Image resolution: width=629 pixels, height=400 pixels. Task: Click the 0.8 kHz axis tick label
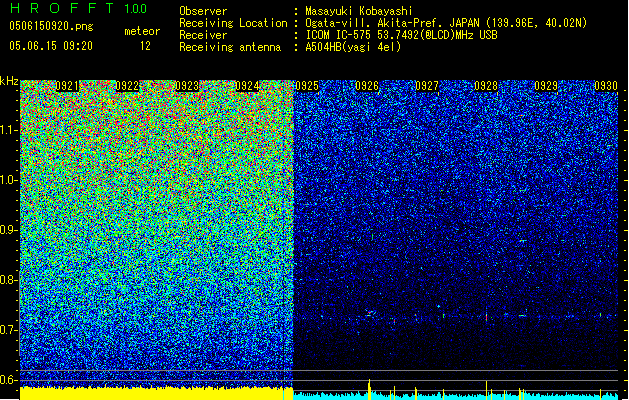pos(8,280)
